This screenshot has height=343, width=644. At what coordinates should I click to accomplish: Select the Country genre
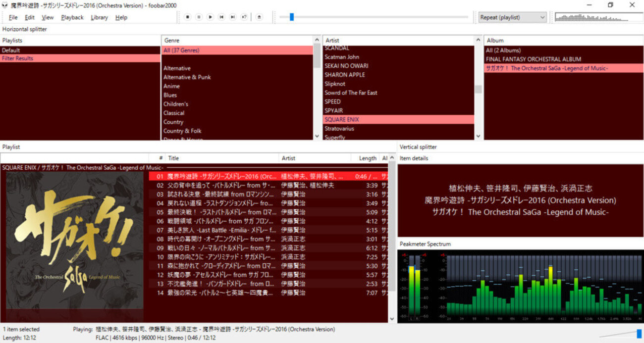click(x=237, y=122)
